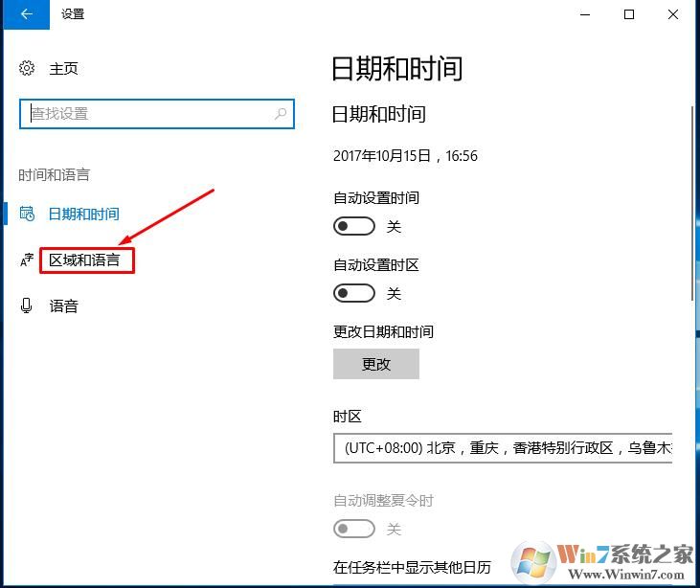Toggle 自动设置时间 switch
Image resolution: width=700 pixels, height=588 pixels.
pos(354,226)
